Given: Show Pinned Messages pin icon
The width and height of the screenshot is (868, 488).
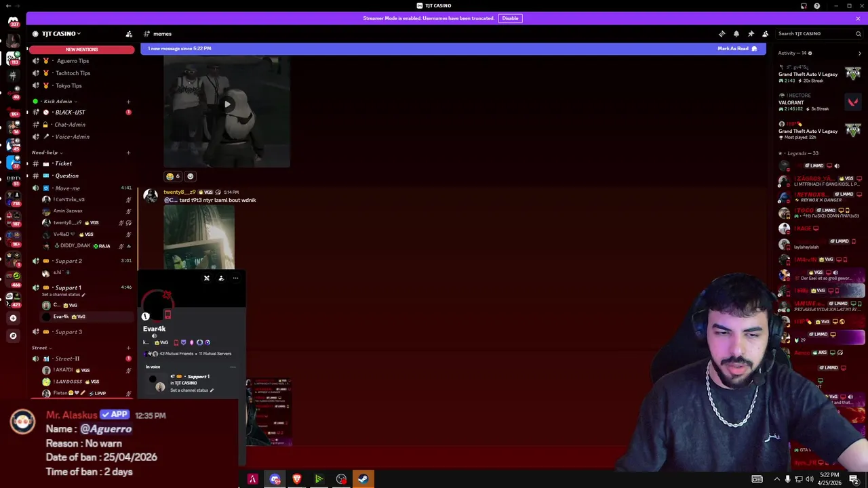Looking at the screenshot, I should click(751, 34).
